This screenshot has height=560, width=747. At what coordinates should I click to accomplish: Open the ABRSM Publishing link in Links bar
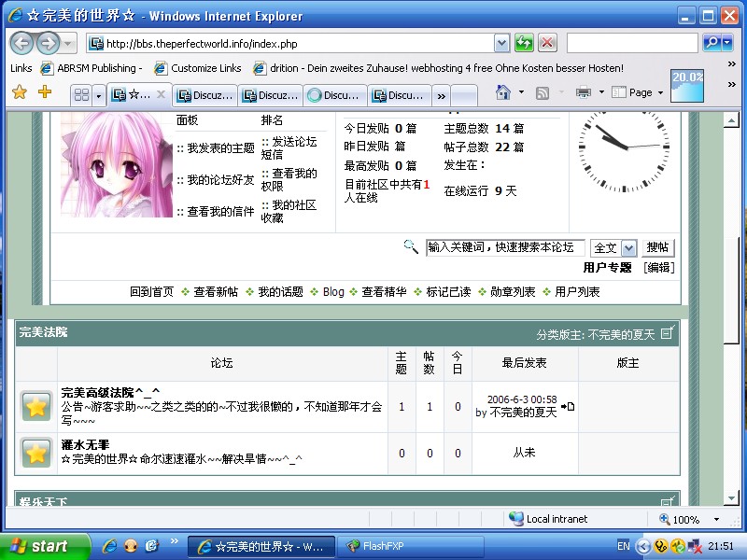click(92, 68)
